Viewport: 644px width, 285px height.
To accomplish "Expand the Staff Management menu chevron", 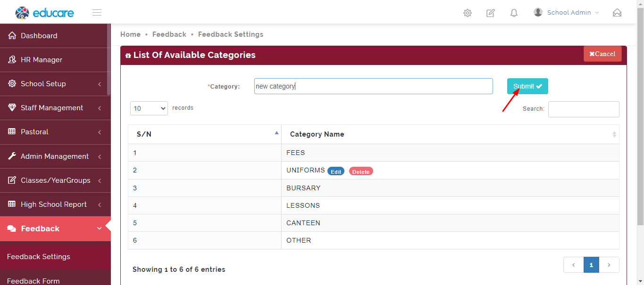I will pyautogui.click(x=100, y=108).
